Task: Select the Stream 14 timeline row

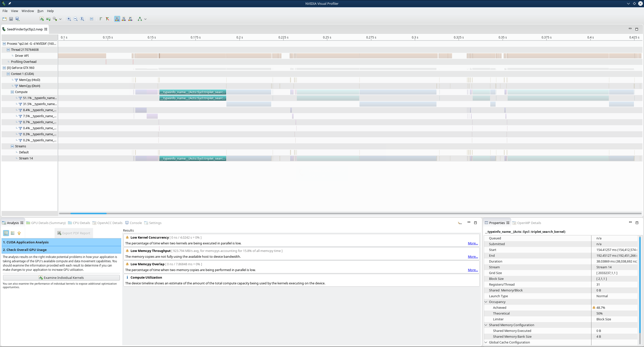Action: point(26,158)
